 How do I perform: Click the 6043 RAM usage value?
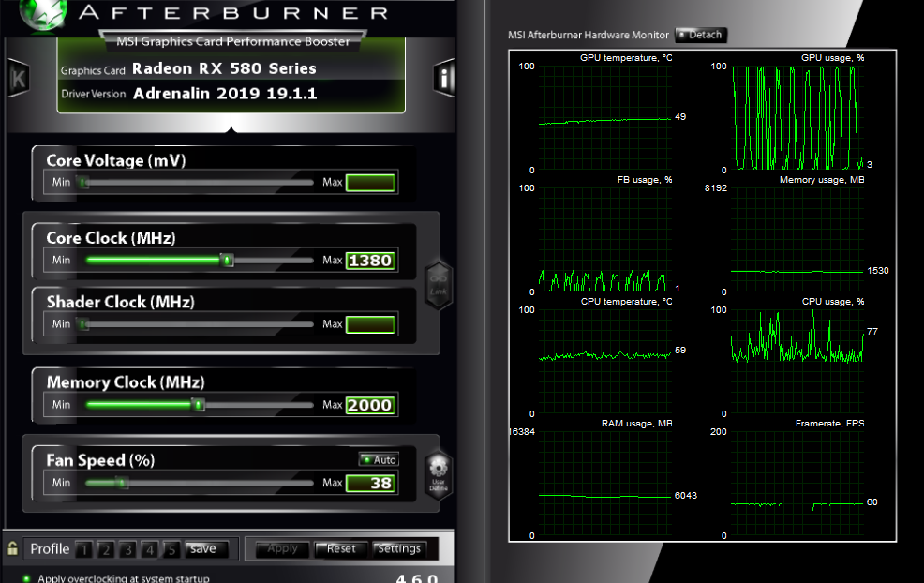coord(686,496)
